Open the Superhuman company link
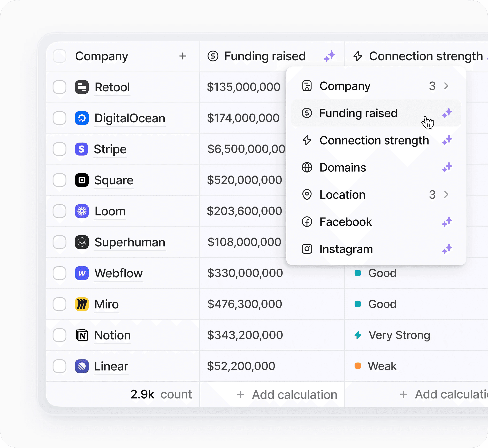This screenshot has height=448, width=488. coord(130,242)
